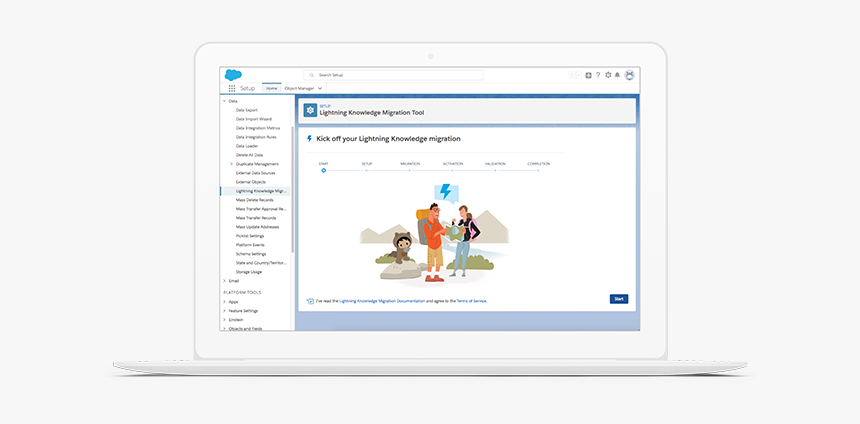Open External Data Sources
This screenshot has width=860, height=424.
coord(256,173)
